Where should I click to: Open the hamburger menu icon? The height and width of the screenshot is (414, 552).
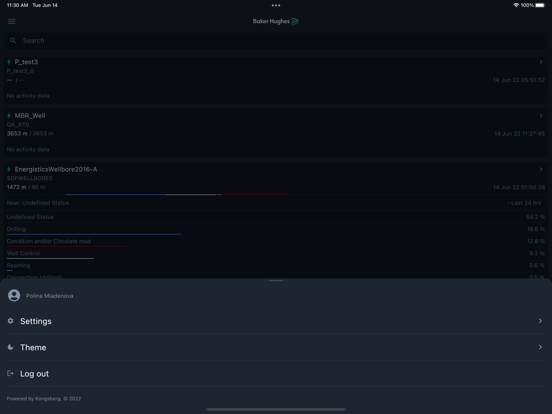12,21
